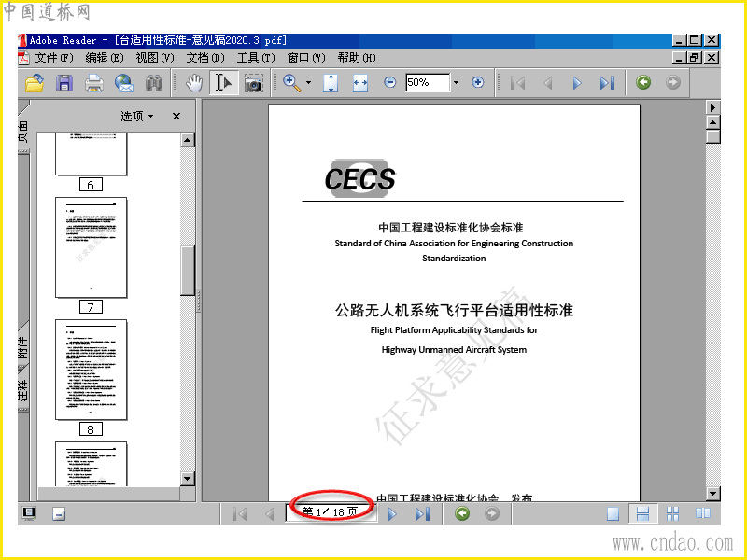Click document scroll up arrow
The width and height of the screenshot is (747, 560).
point(712,122)
